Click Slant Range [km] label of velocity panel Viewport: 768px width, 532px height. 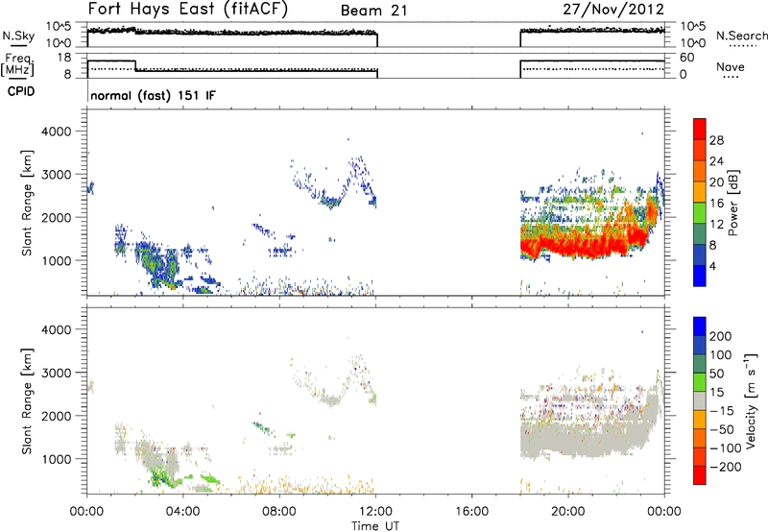(27, 400)
